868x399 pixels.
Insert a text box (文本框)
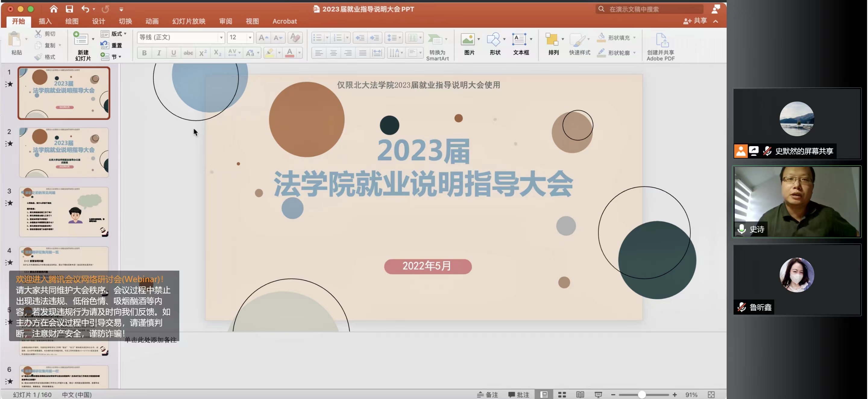pos(519,40)
